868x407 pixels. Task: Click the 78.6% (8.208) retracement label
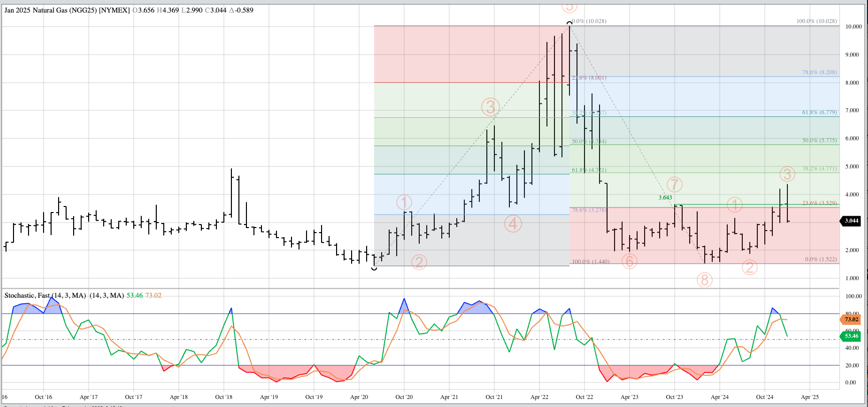point(819,72)
